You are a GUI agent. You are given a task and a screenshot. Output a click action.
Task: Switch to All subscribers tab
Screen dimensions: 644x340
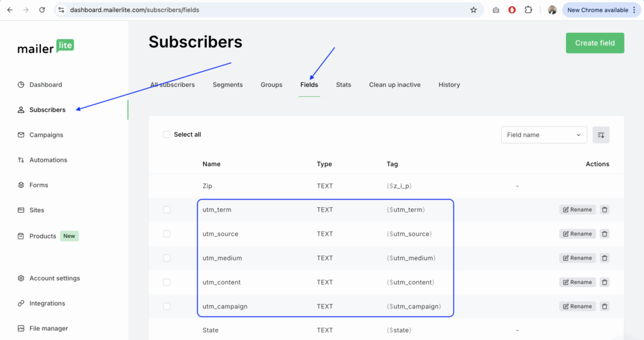pos(172,85)
